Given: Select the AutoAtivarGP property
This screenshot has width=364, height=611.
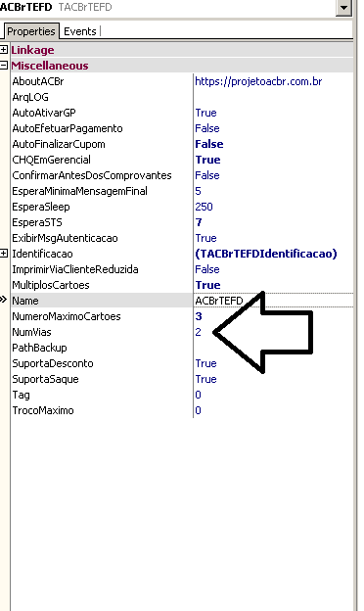Looking at the screenshot, I should 44,113.
